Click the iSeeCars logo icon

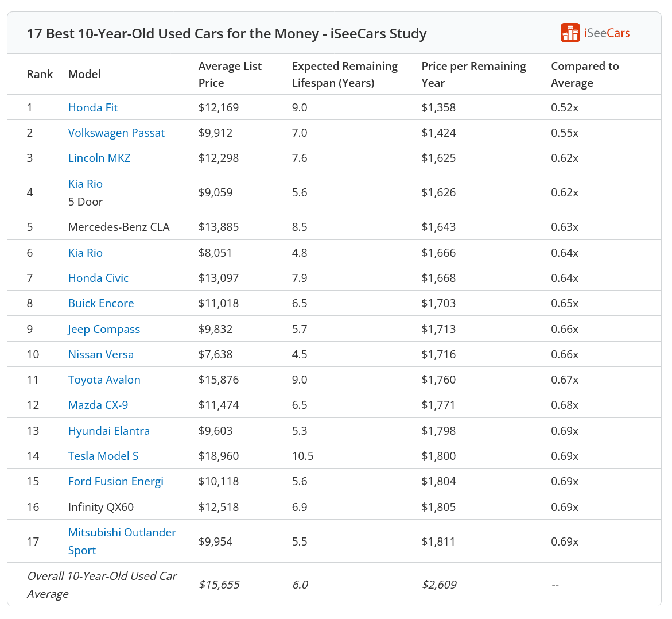tap(570, 33)
